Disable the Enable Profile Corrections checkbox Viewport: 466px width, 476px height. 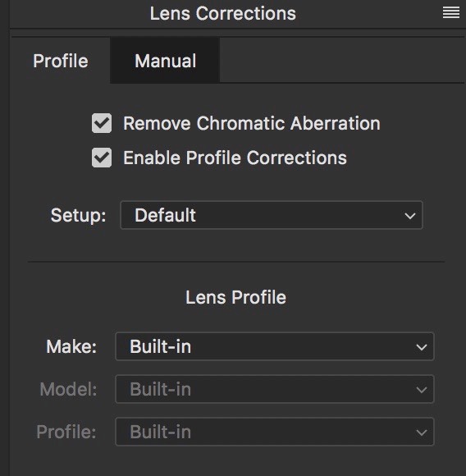coord(102,158)
